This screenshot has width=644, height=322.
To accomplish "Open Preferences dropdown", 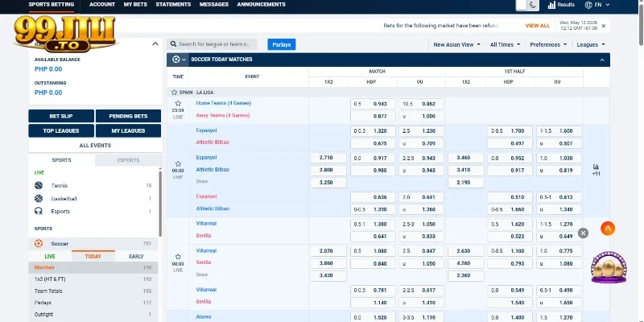I will tap(548, 44).
